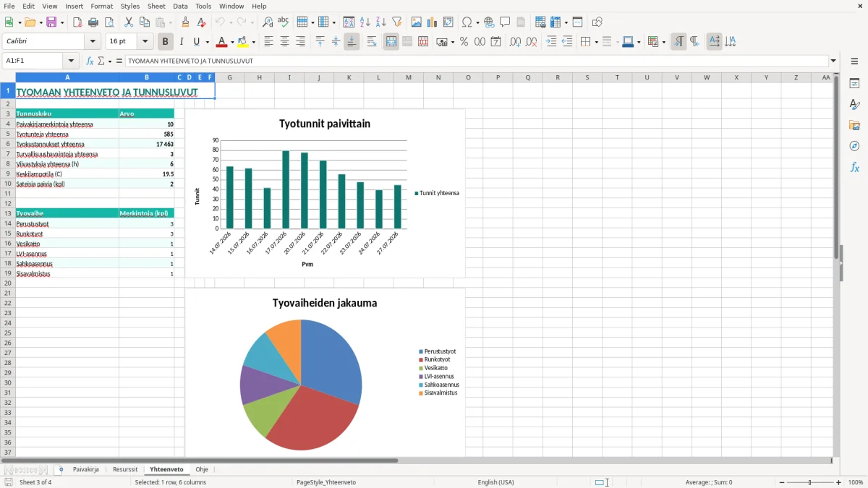
Task: Click the Insert Hyperlink icon
Action: click(x=489, y=22)
